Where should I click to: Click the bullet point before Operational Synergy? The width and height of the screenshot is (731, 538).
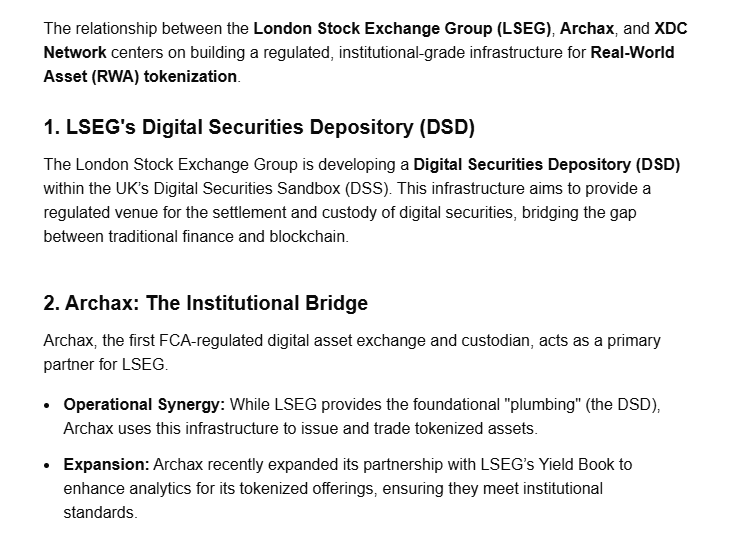click(47, 406)
